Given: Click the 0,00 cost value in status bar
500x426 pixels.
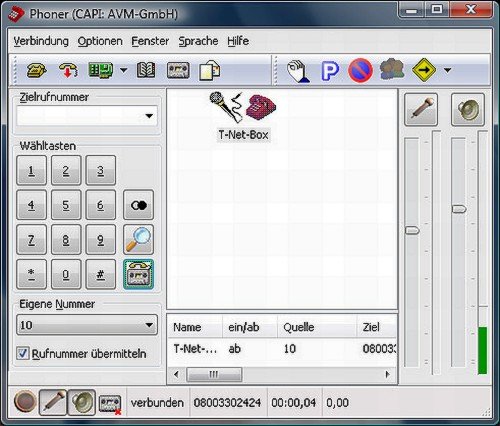Looking at the screenshot, I should point(337,403).
